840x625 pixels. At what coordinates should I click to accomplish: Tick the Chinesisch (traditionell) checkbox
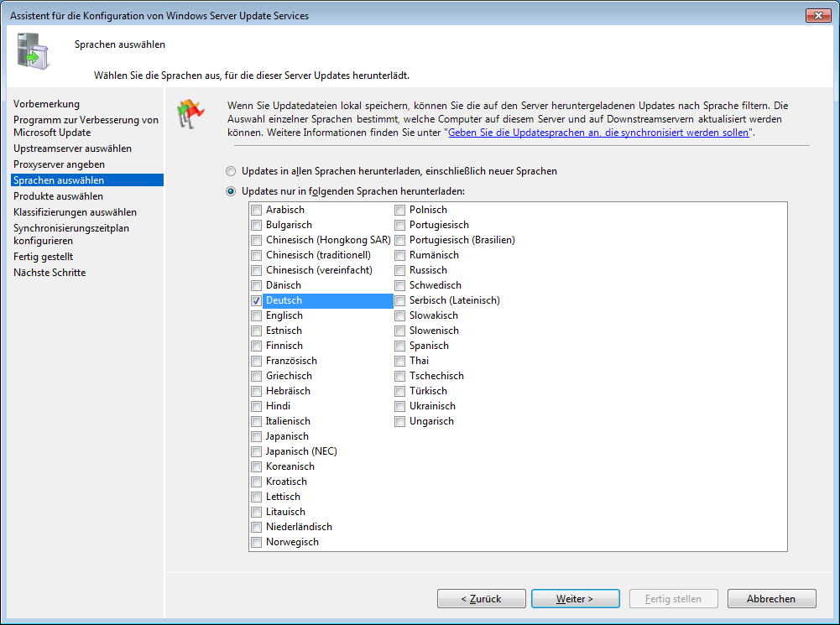coord(257,256)
